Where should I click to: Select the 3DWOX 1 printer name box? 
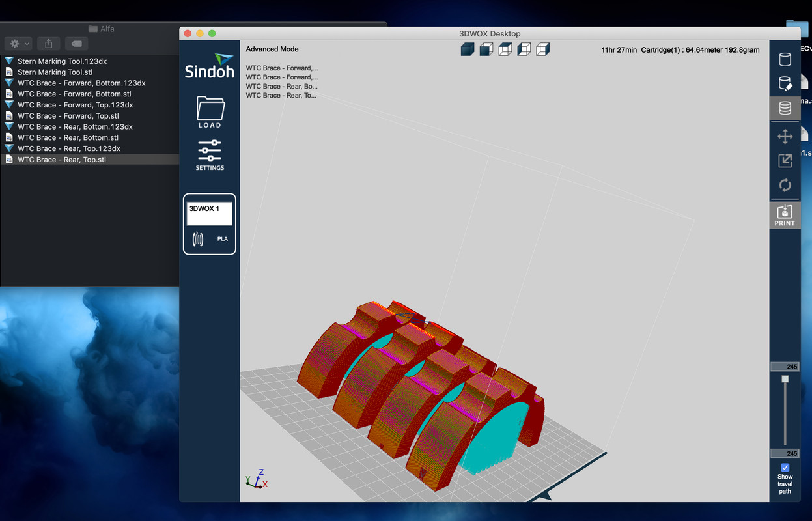210,214
